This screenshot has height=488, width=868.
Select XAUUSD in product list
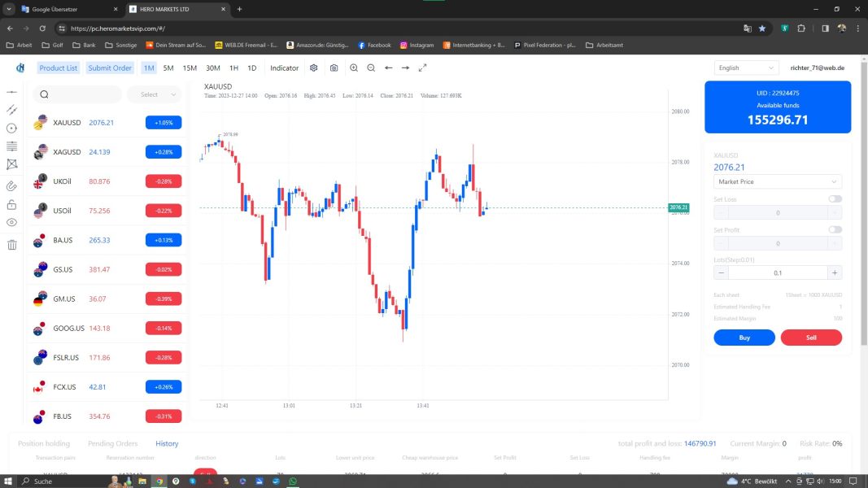tap(107, 122)
